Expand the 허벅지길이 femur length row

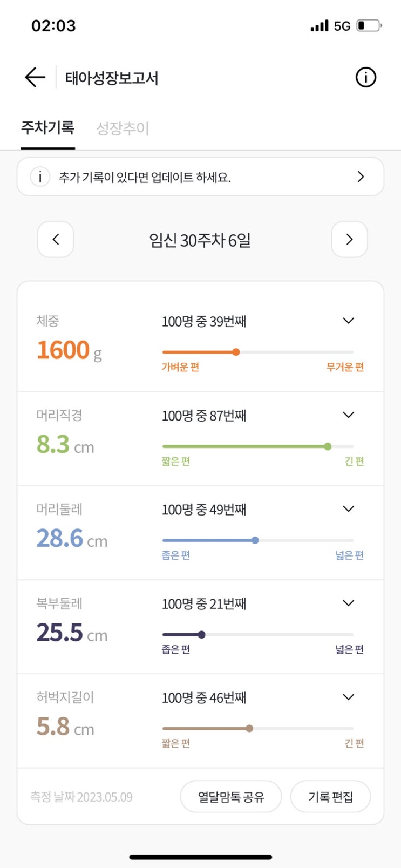[349, 697]
